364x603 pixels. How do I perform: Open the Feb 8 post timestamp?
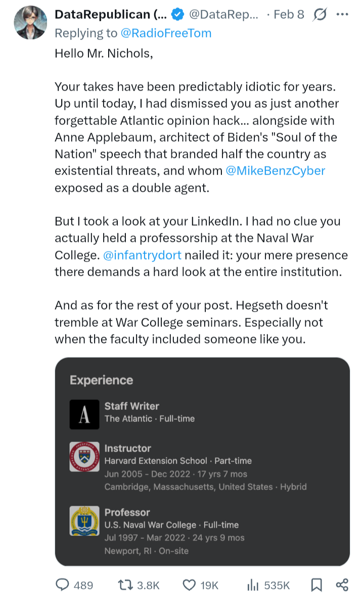click(x=289, y=15)
